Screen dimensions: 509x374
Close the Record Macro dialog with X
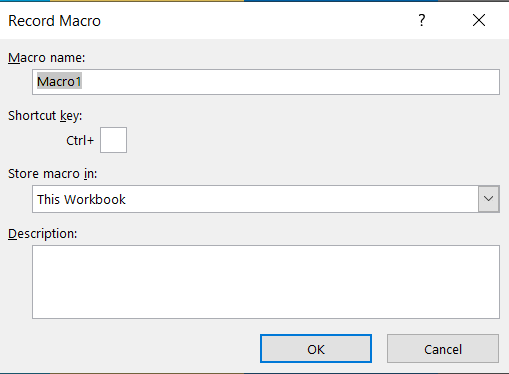479,21
